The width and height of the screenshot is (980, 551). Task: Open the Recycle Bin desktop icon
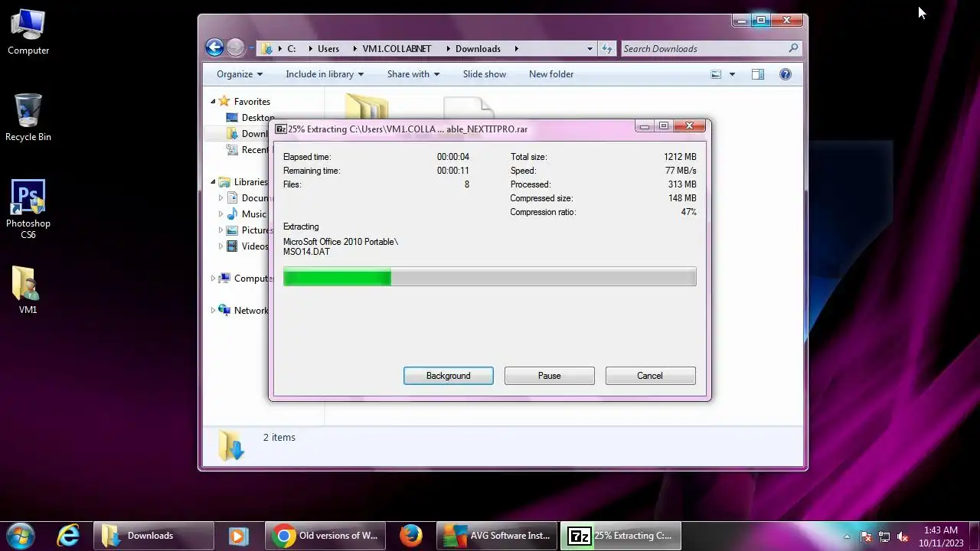(28, 118)
